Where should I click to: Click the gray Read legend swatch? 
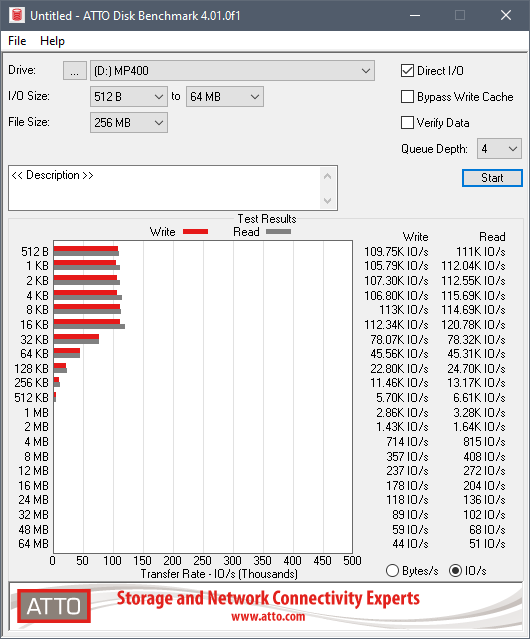[278, 231]
